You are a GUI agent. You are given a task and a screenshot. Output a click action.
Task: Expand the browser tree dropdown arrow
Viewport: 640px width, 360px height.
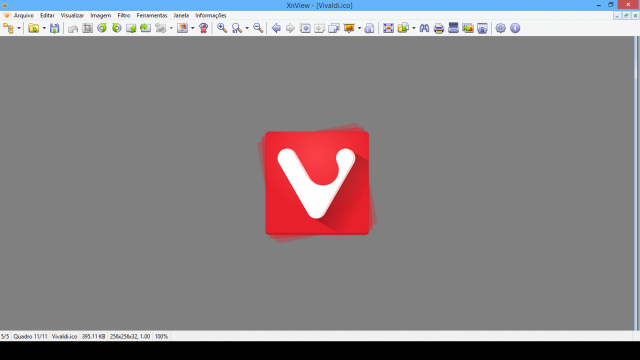(19, 28)
